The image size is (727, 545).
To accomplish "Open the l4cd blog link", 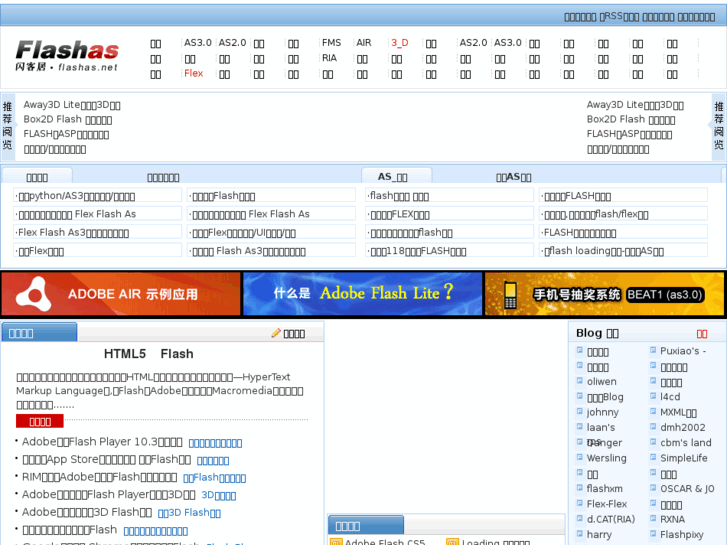I will pyautogui.click(x=670, y=397).
